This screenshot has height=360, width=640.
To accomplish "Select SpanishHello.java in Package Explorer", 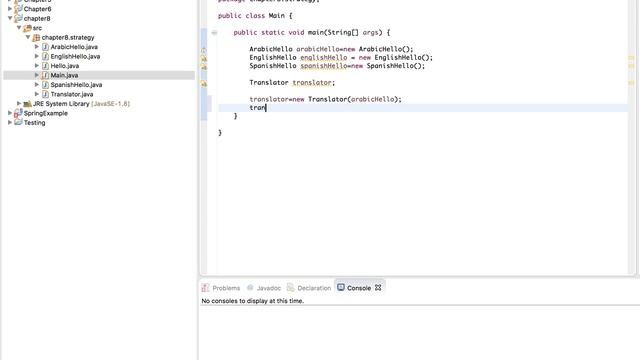I will [x=76, y=85].
